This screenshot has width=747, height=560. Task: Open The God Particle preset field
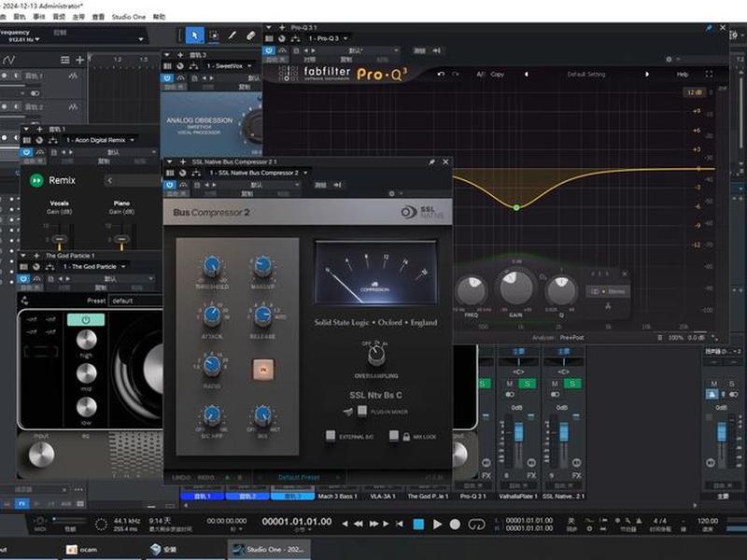point(135,301)
